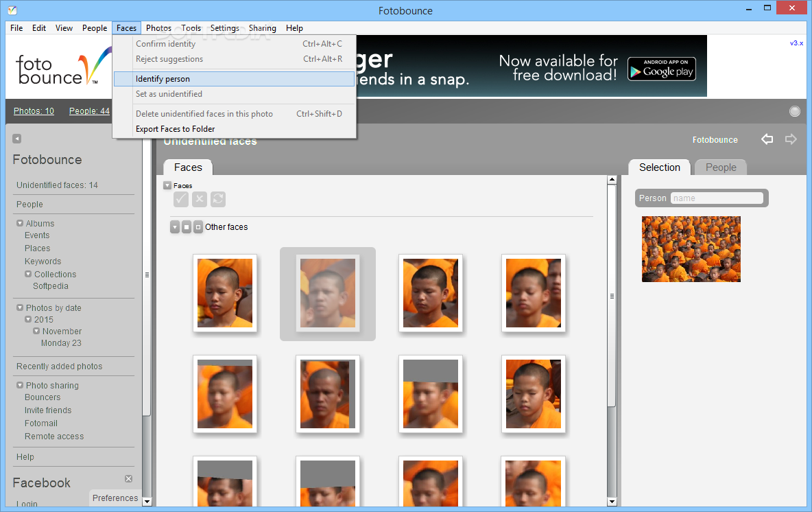Open Preferences button in sidebar
812x512 pixels.
(115, 498)
